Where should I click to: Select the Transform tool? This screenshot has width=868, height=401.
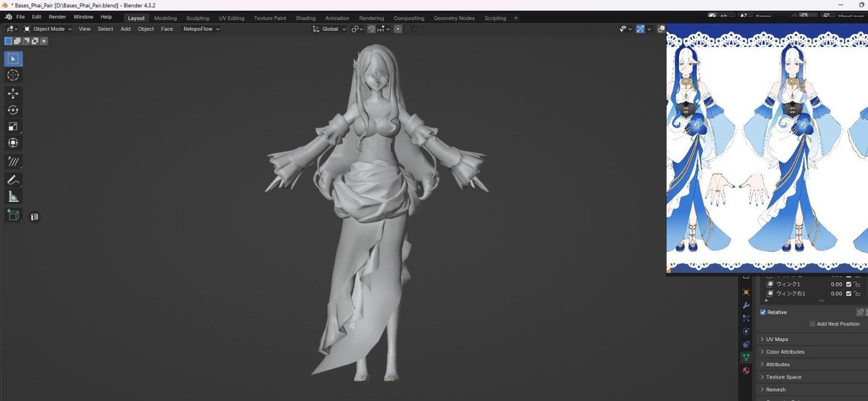tap(13, 143)
